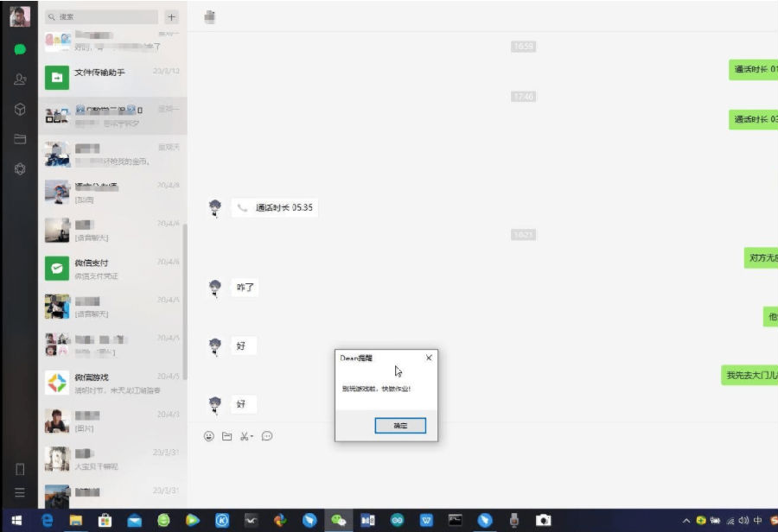Click the send file folder icon
The height and width of the screenshot is (532, 778).
coord(226,436)
